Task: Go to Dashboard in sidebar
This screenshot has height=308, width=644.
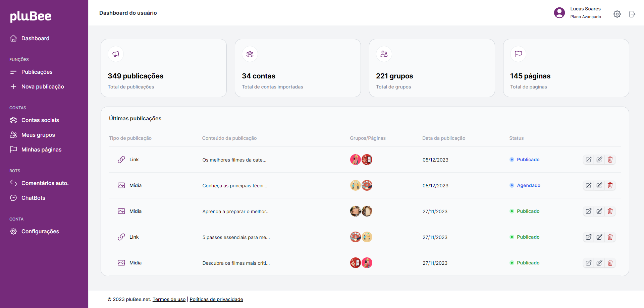Action: (x=30, y=38)
